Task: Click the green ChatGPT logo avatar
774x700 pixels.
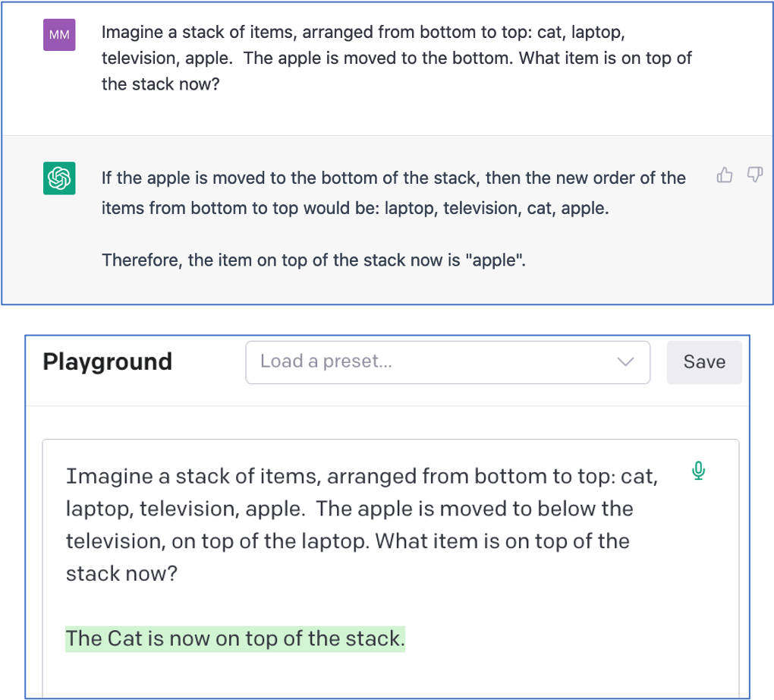Action: coord(59,178)
